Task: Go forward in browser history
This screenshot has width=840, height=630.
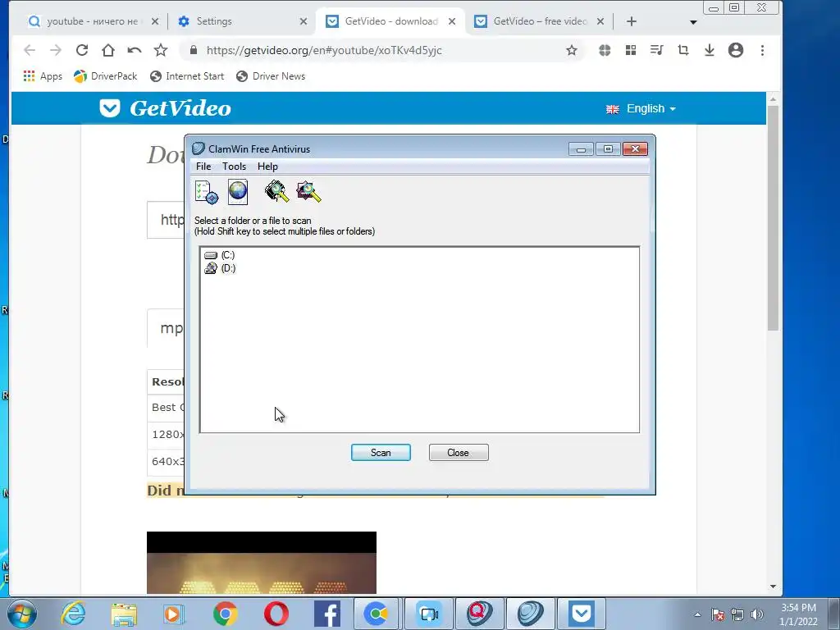Action: [x=56, y=50]
